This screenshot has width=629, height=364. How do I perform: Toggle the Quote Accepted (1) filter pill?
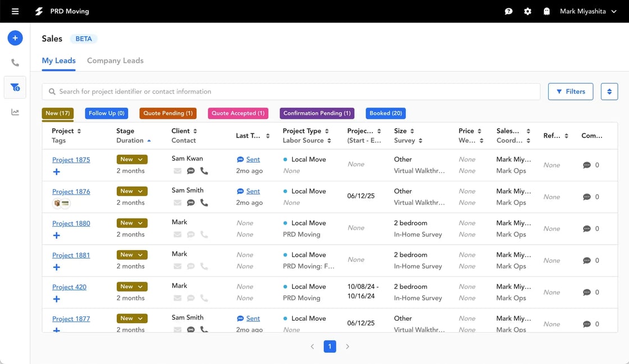238,113
